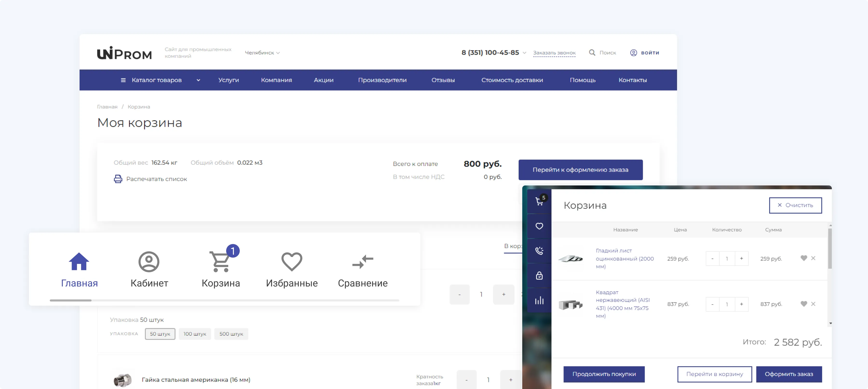Click the cart icon in side panel
Viewport: 868px width, 389px height.
tap(539, 201)
